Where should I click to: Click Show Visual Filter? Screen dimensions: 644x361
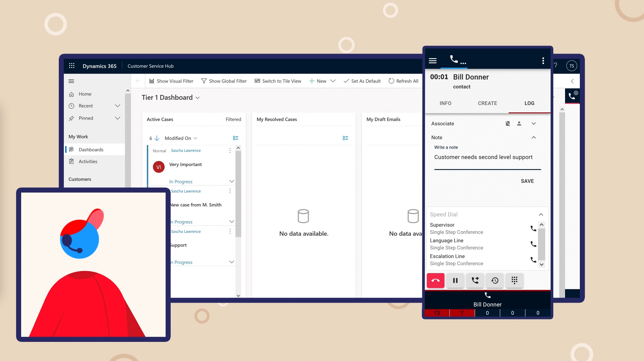click(x=171, y=81)
